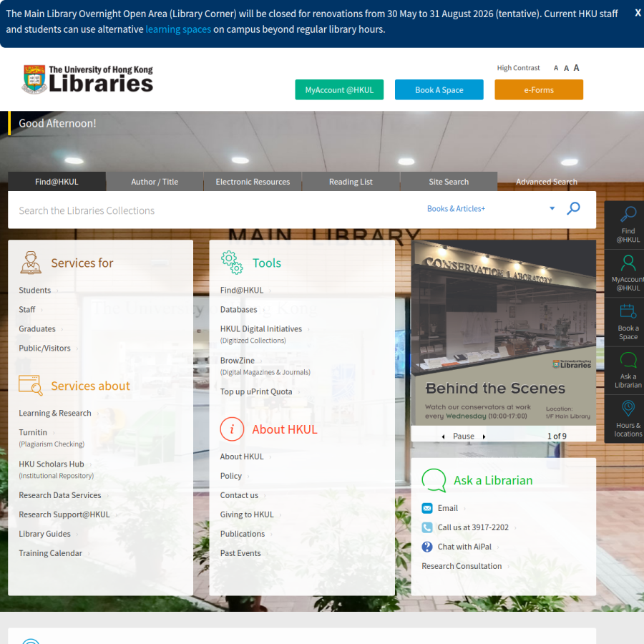Open Book a Space sidebar calendar icon
This screenshot has width=644, height=644.
[x=628, y=311]
